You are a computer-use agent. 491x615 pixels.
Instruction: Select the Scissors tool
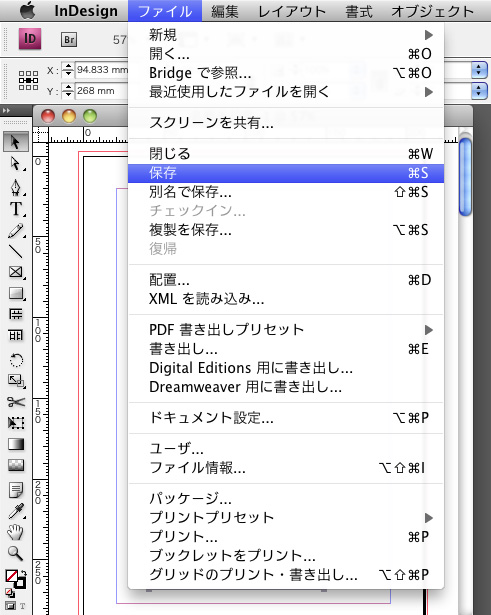16,402
